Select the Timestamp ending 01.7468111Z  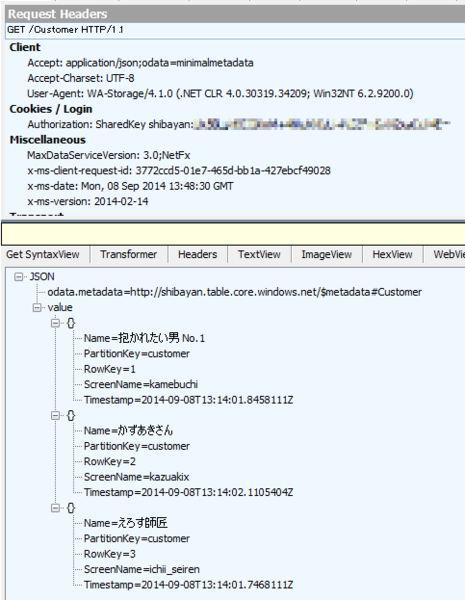[x=189, y=585]
